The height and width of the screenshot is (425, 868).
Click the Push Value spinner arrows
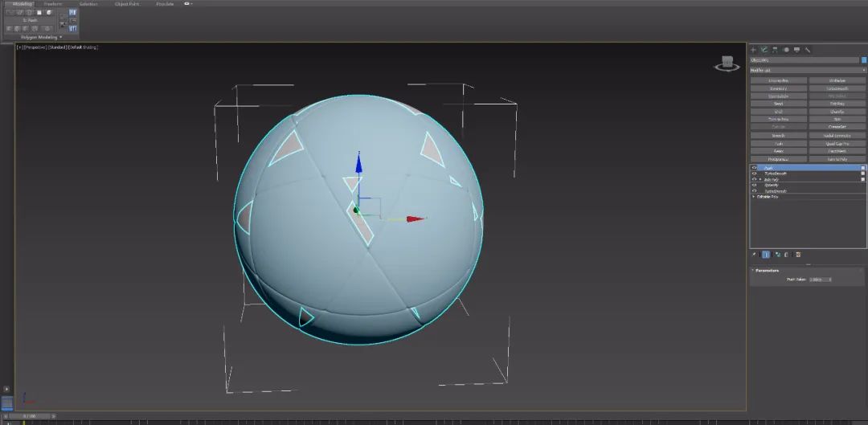(x=829, y=280)
